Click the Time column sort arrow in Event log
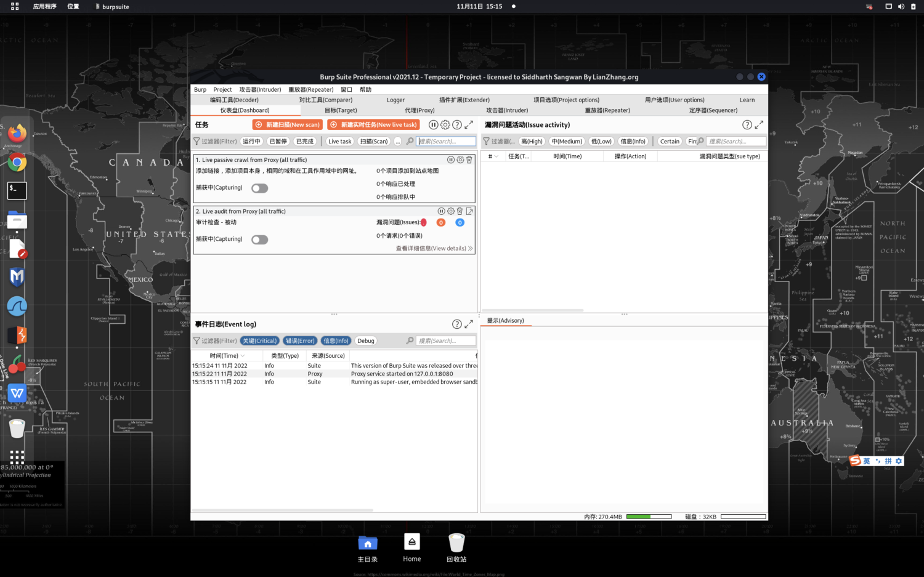Screen dimensions: 924x577 243,356
